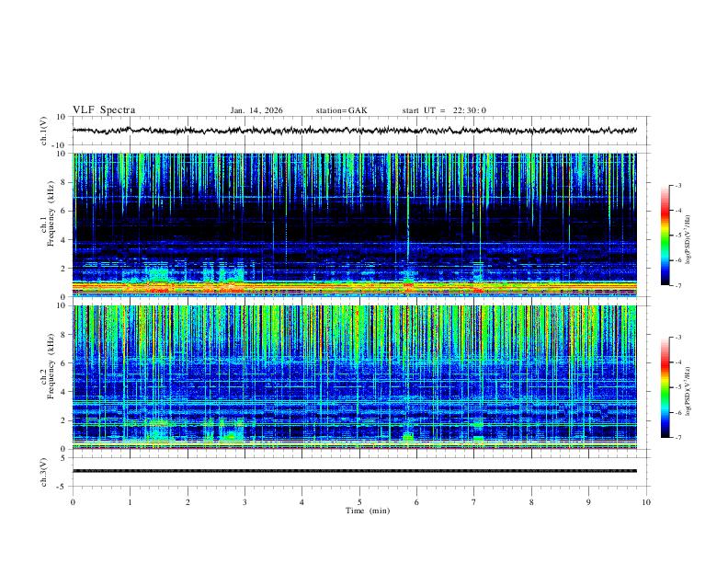
Task: Click the "-3" tick on ch.1 colorbar
Action: click(x=677, y=185)
